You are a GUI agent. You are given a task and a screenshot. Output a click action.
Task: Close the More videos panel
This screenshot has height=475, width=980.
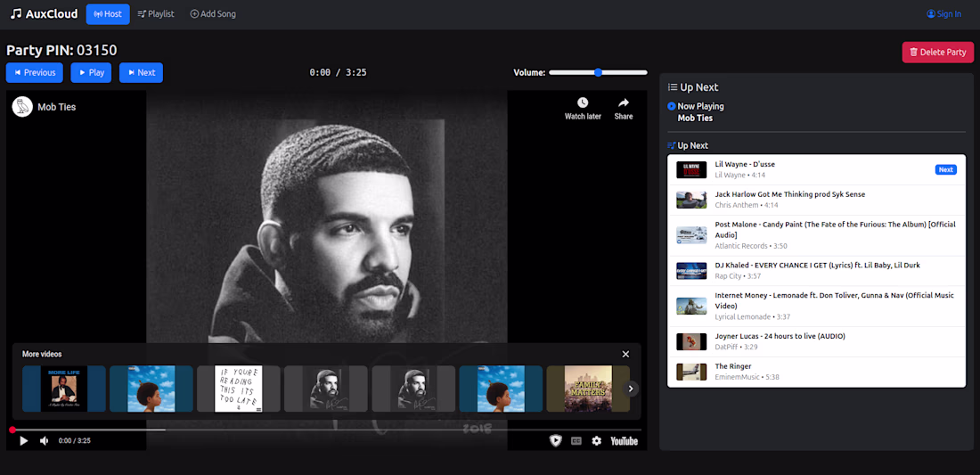click(625, 354)
